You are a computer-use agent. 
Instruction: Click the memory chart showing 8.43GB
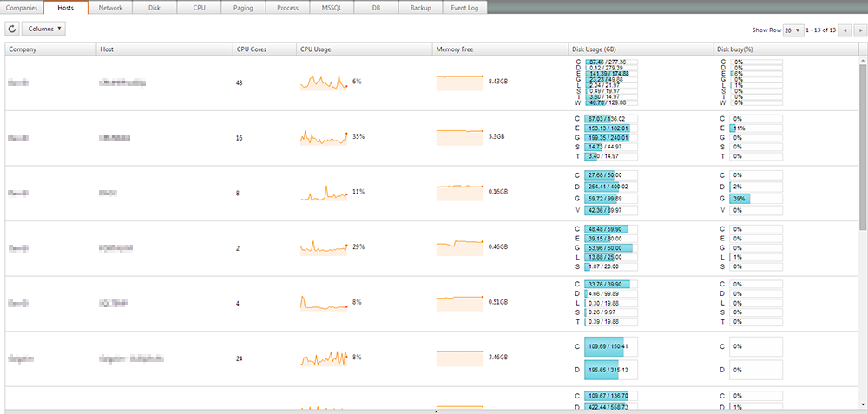(x=459, y=82)
